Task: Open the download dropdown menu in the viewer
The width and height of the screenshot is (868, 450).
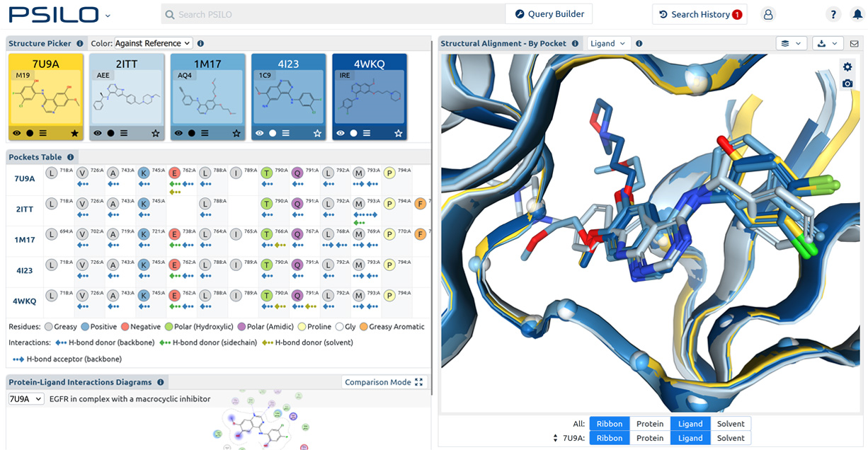Action: [827, 43]
